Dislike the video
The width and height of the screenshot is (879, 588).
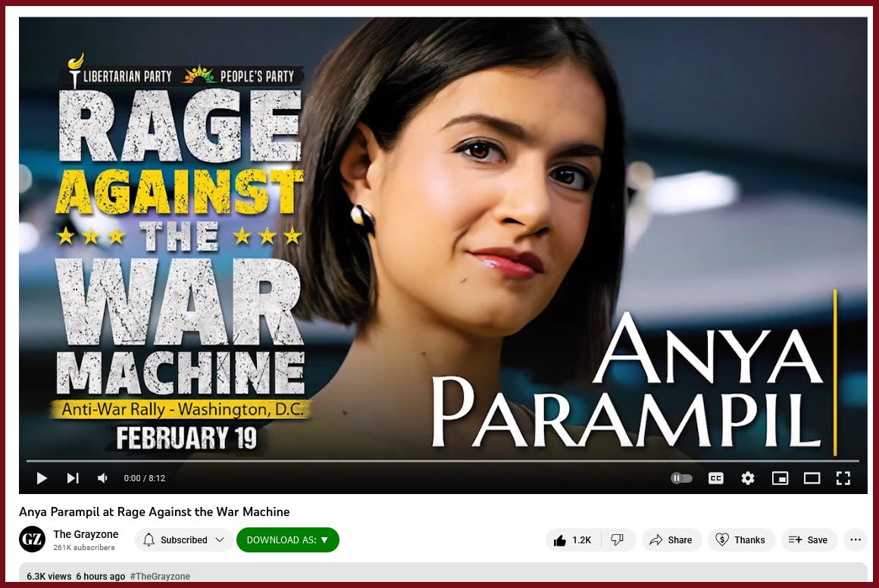[618, 540]
